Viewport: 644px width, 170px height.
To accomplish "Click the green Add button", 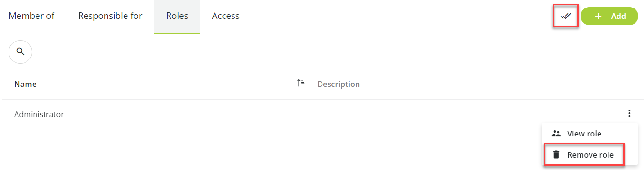I will 609,16.
